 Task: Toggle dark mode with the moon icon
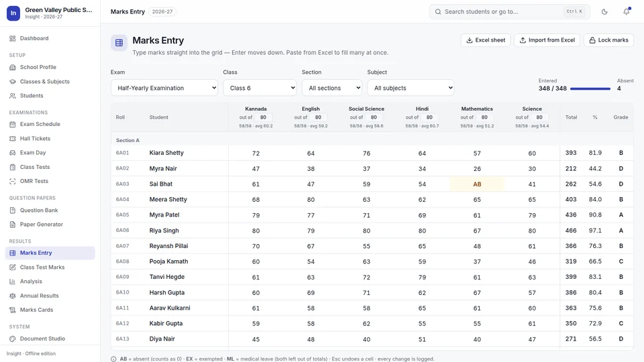(604, 11)
